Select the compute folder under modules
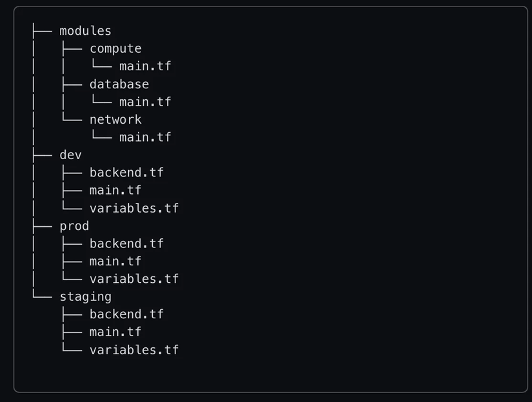The width and height of the screenshot is (532, 402). (x=115, y=49)
